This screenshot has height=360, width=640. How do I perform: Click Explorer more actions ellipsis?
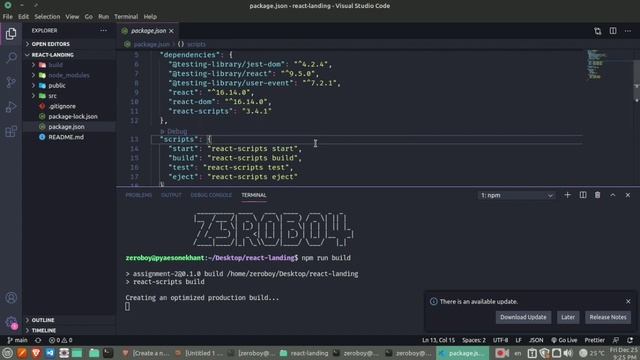click(103, 31)
